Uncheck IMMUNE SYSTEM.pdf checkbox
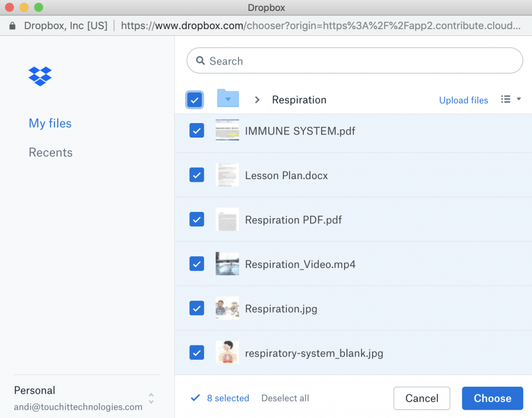The height and width of the screenshot is (418, 532). 197,130
